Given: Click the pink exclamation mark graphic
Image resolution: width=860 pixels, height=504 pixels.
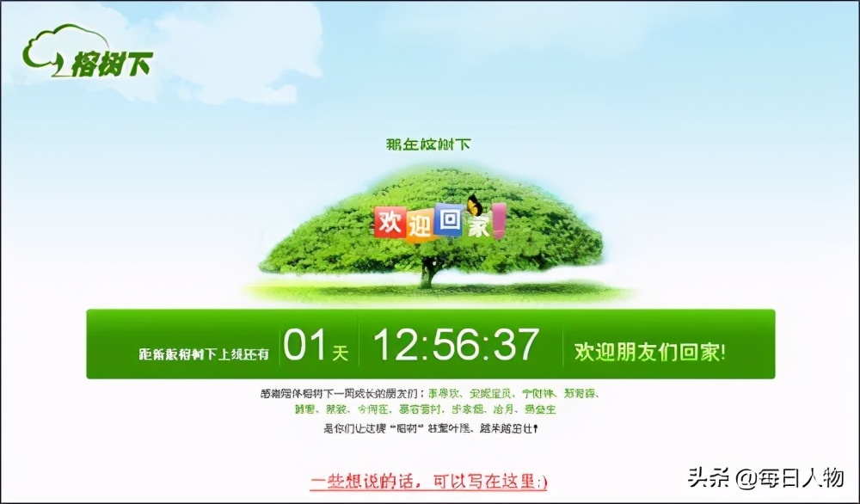Looking at the screenshot, I should pyautogui.click(x=497, y=222).
